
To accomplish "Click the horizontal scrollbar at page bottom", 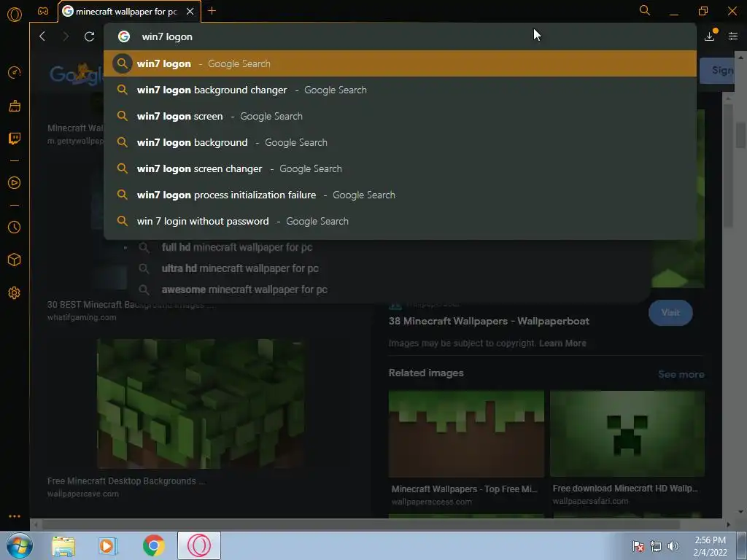I will pyautogui.click(x=360, y=525).
